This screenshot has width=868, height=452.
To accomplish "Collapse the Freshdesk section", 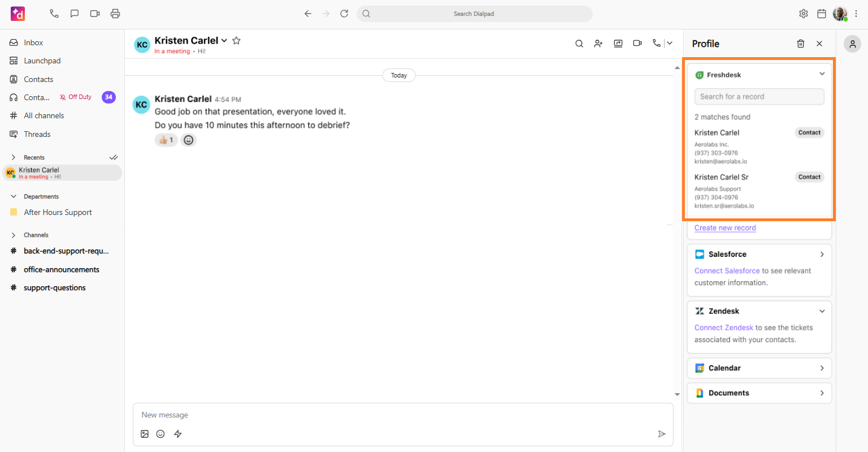I will tap(822, 74).
